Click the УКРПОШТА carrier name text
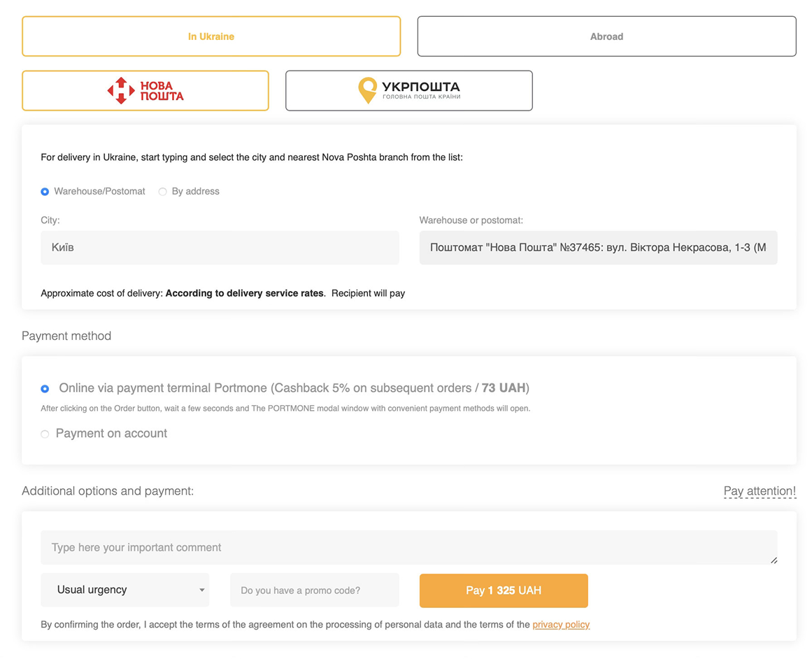 point(420,87)
